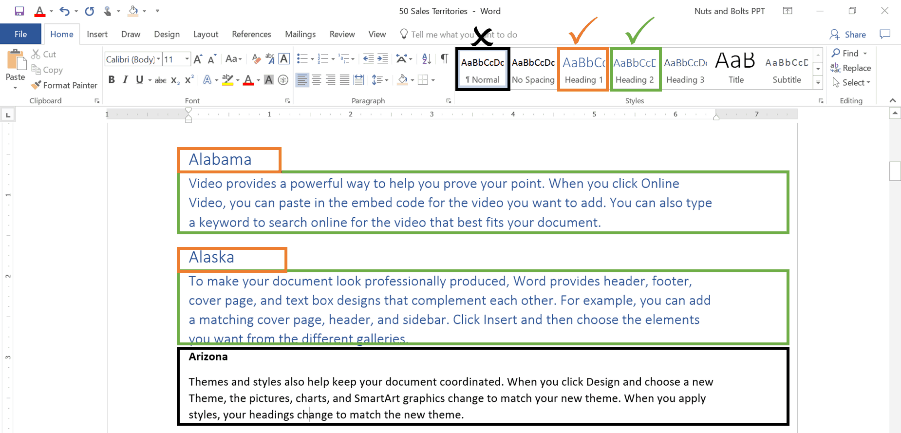Align text to the right
The height and width of the screenshot is (433, 901).
coord(330,80)
